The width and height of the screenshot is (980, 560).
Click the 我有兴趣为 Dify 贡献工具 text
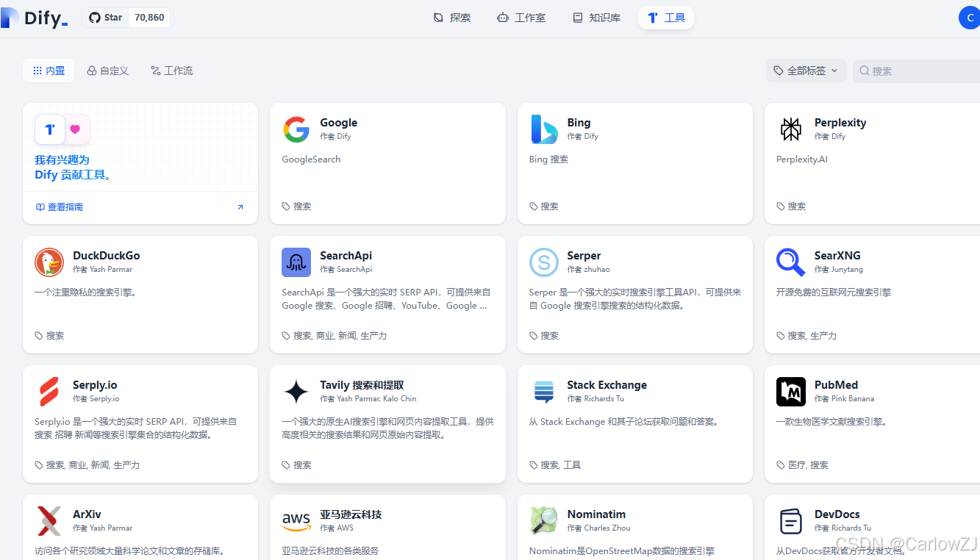click(74, 168)
